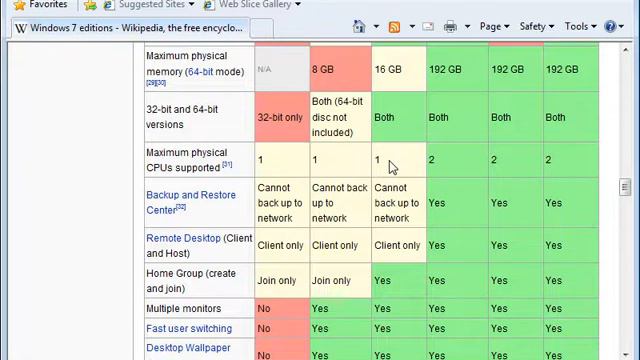Click the Help question mark icon

coord(610,27)
